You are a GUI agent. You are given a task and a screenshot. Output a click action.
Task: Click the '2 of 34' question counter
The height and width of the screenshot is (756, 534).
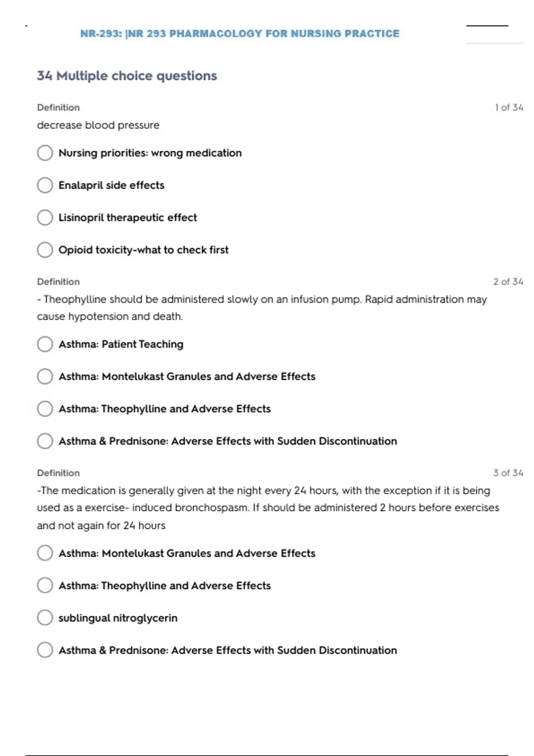click(508, 282)
